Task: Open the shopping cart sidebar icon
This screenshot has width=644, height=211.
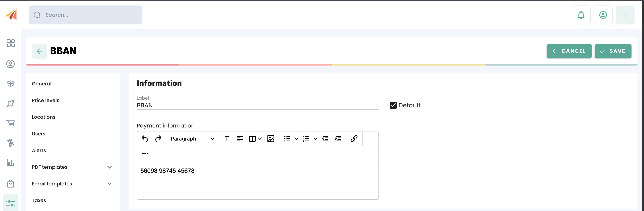Action: 10,123
